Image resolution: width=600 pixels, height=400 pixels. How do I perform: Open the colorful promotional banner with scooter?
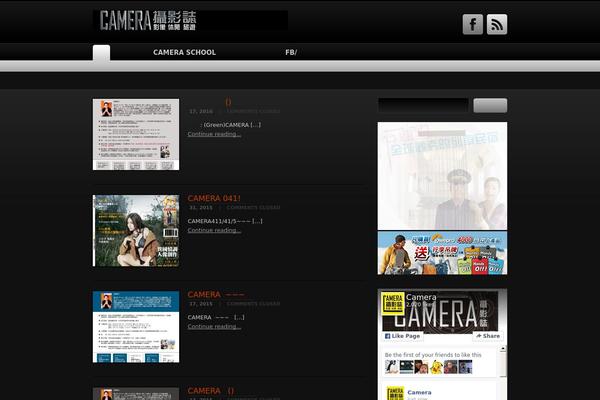(442, 253)
